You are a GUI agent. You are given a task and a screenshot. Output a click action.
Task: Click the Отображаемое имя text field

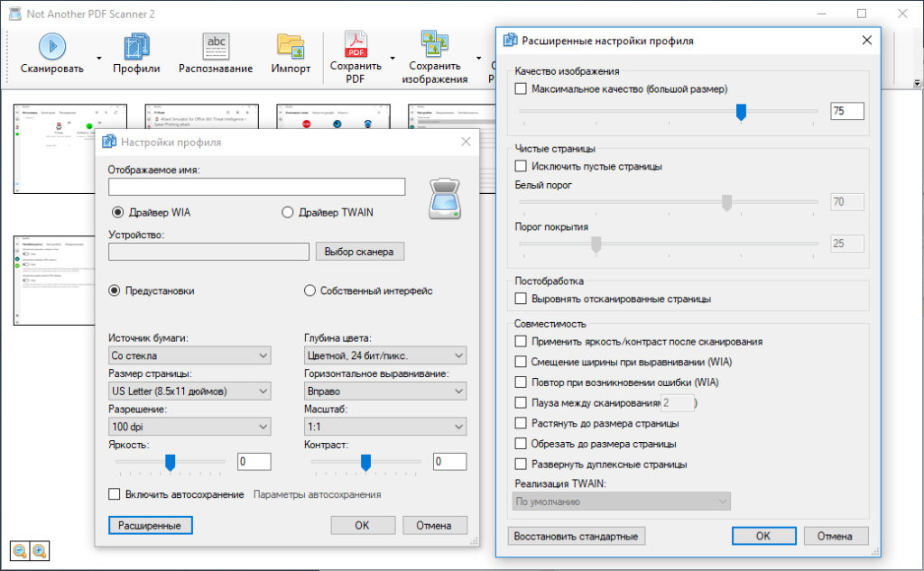257,187
